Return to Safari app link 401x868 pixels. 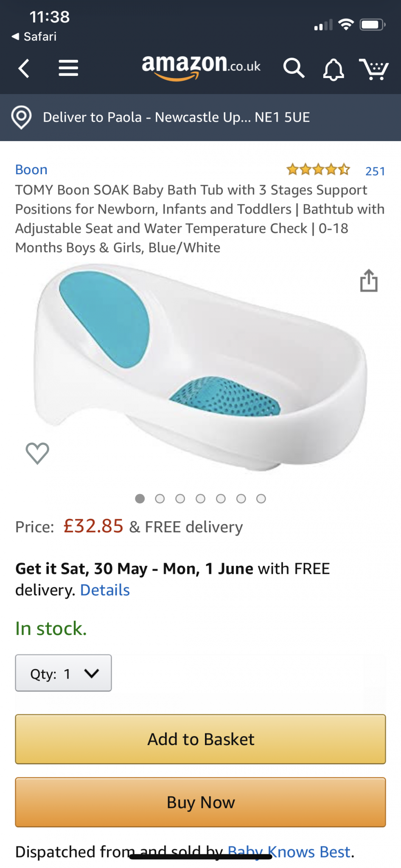(x=34, y=37)
